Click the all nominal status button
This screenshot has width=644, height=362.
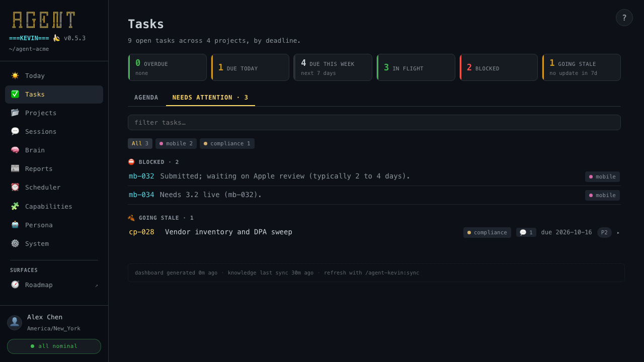54,346
